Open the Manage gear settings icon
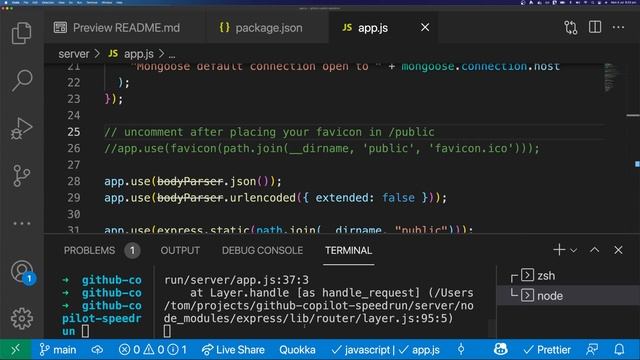Image resolution: width=640 pixels, height=360 pixels. [x=22, y=318]
